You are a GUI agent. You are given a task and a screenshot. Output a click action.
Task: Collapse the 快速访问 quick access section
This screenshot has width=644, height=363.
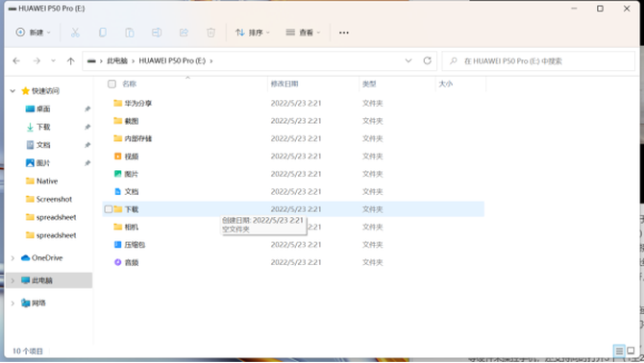click(x=12, y=90)
